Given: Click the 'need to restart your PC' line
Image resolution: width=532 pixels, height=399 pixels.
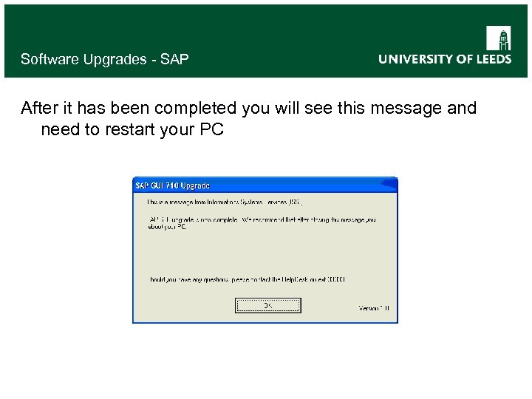Looking at the screenshot, I should tap(132, 129).
